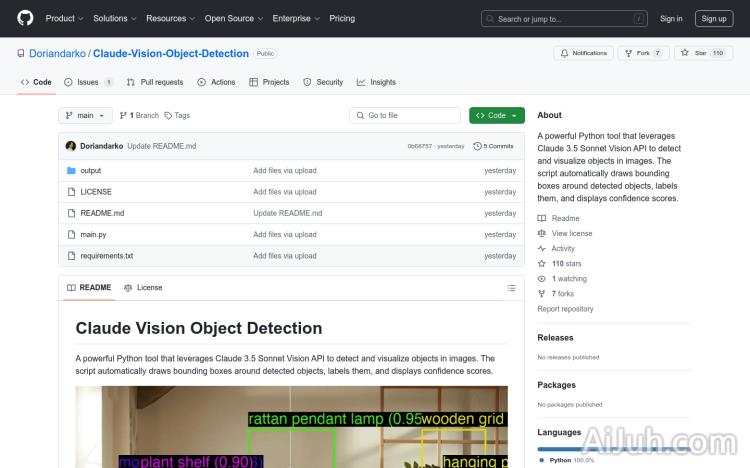Click the Go to file search field
Screen dimensions: 750x468
(405, 115)
